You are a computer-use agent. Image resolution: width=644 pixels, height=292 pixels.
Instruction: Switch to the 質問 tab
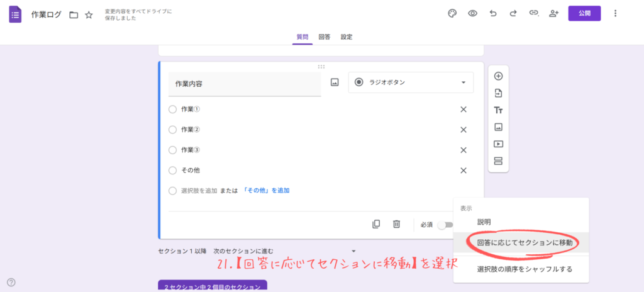point(303,36)
